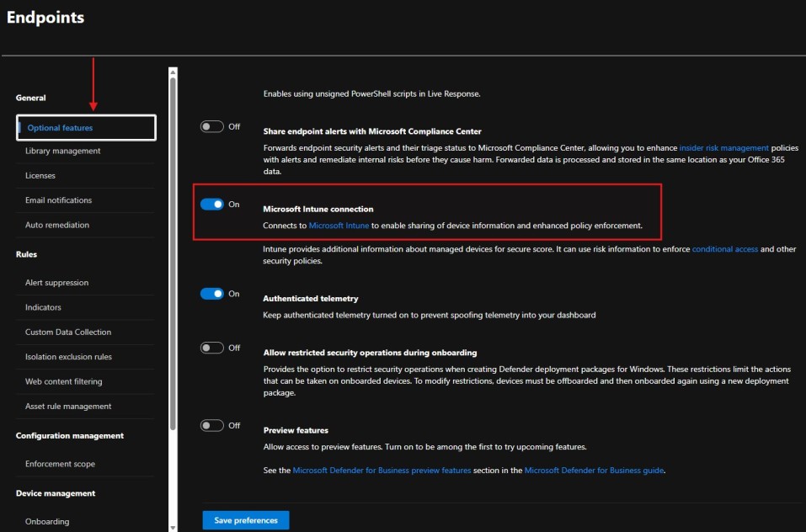
Task: Click the sidebar scrollbar thumb
Action: click(x=173, y=253)
